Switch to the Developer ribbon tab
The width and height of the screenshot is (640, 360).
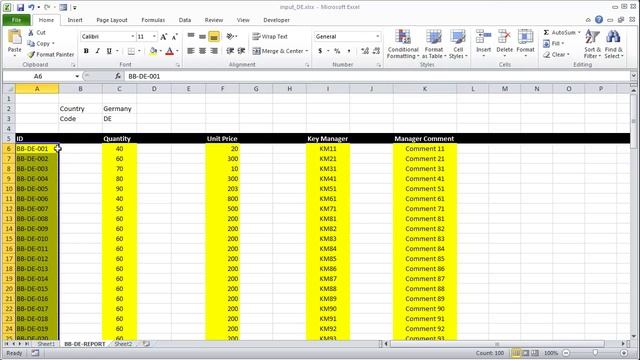click(x=276, y=20)
